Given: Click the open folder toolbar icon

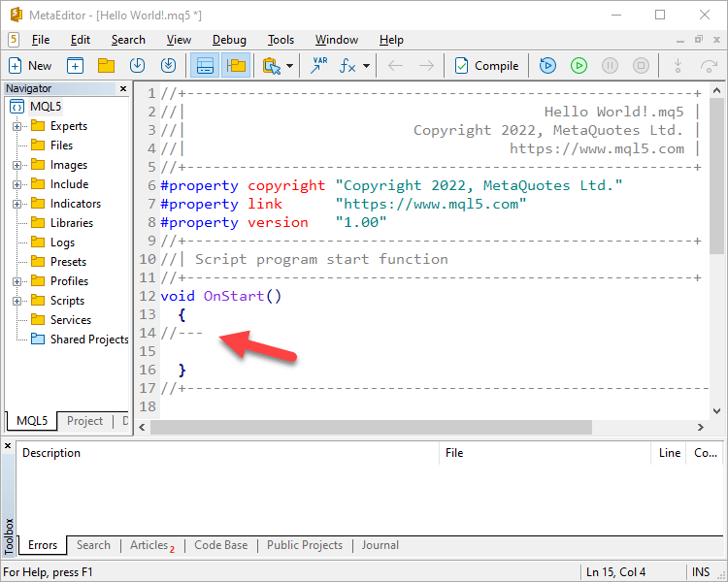Looking at the screenshot, I should pos(106,66).
